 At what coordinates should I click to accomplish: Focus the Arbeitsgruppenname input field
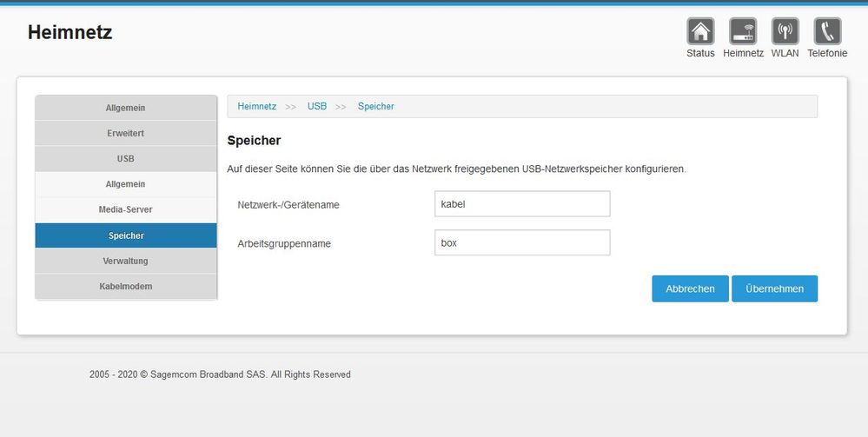tap(522, 242)
